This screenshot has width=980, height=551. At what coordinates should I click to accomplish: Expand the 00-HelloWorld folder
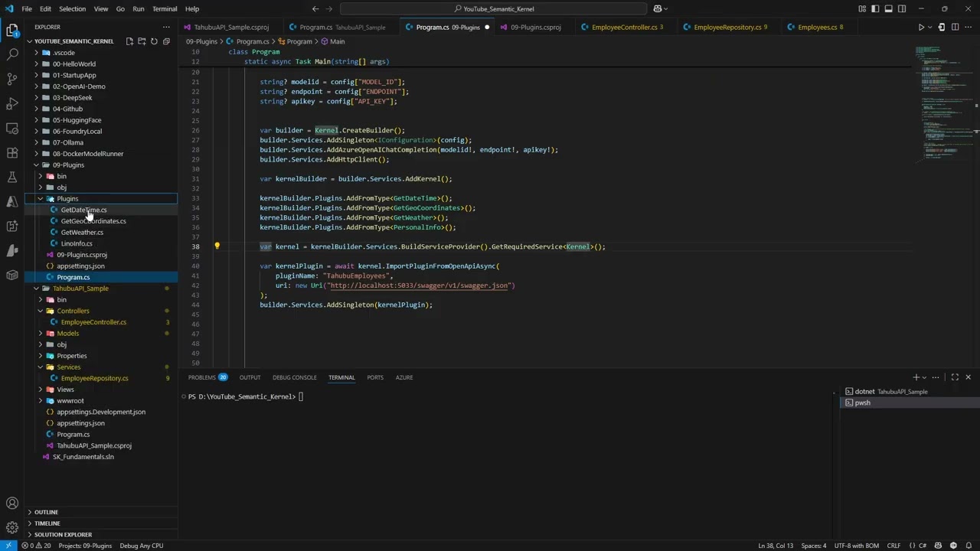pos(36,64)
